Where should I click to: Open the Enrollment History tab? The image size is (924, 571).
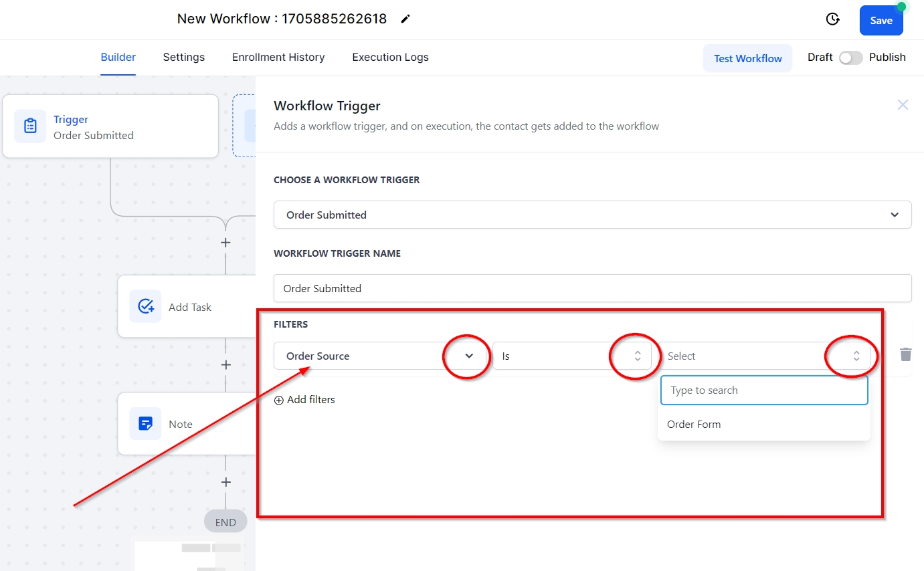[278, 58]
